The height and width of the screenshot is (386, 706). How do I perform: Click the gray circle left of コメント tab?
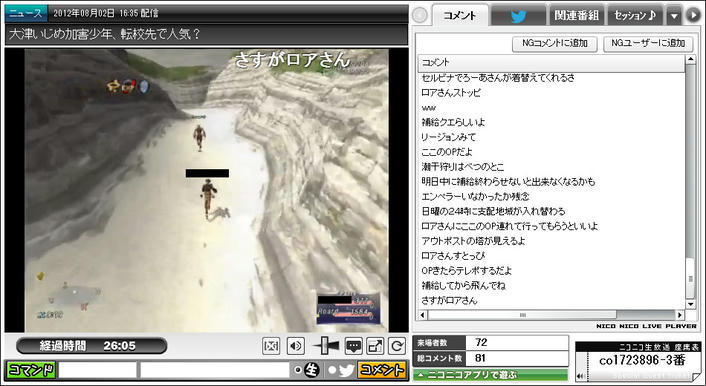click(x=420, y=15)
